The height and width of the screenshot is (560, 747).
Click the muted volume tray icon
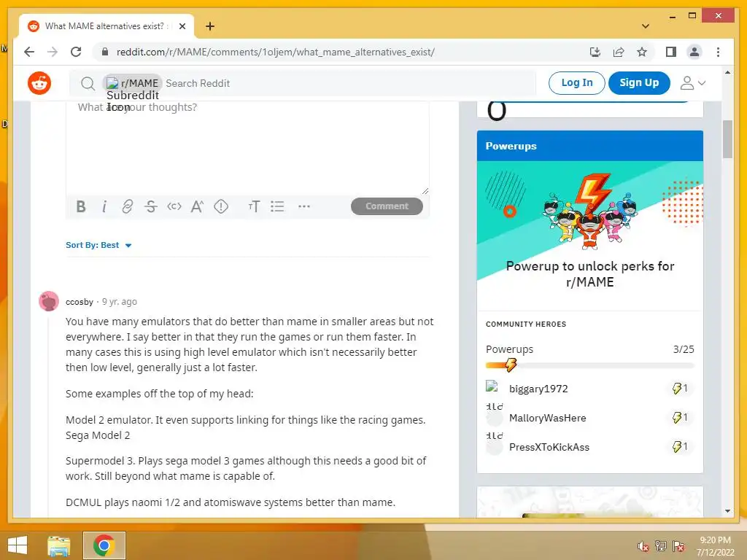click(643, 546)
